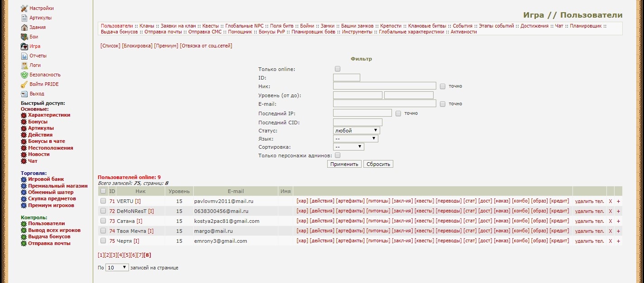Screen dimensions: 644x283
Task: Click the red gear beside Бонусы
Action: point(24,122)
